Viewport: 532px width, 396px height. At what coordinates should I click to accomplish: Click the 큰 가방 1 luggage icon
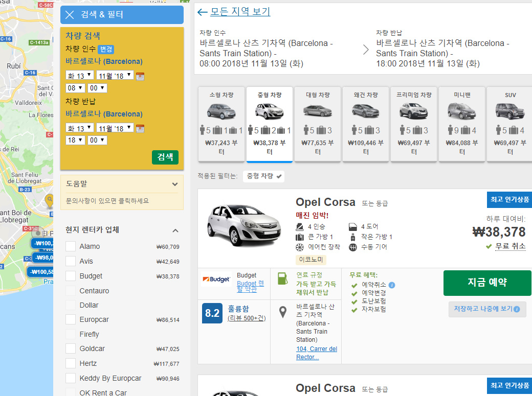[300, 237]
